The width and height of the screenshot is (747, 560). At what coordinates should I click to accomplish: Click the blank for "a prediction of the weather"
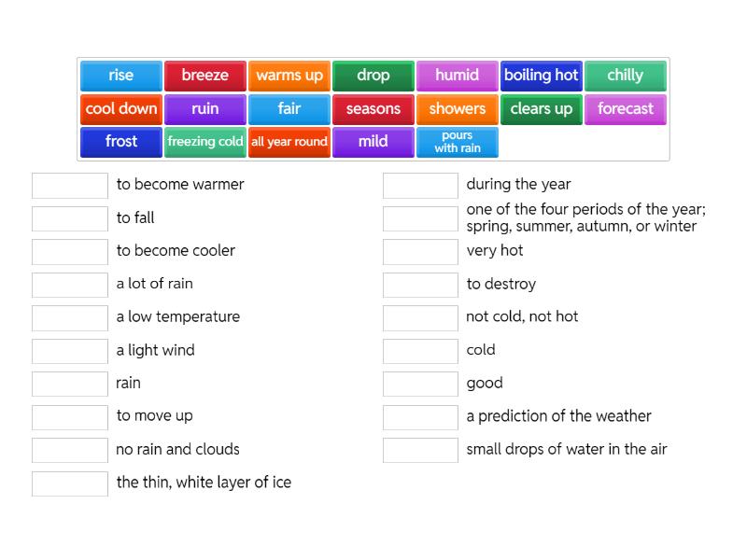420,417
